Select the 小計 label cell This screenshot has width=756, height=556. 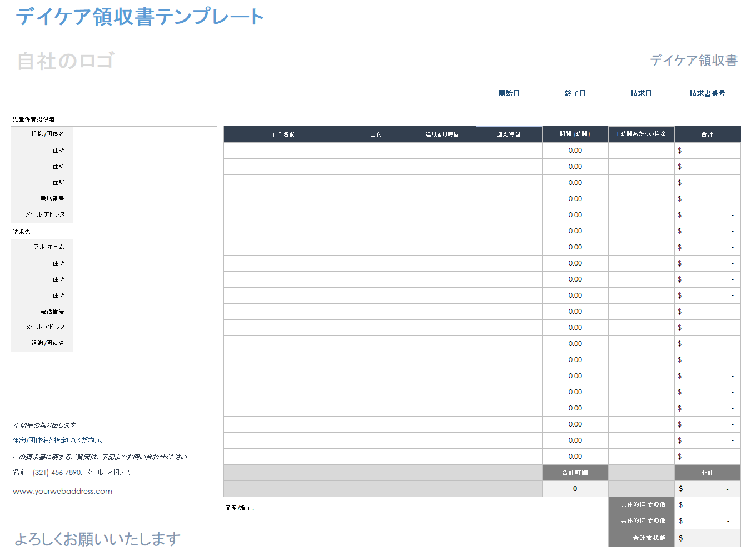(x=708, y=473)
